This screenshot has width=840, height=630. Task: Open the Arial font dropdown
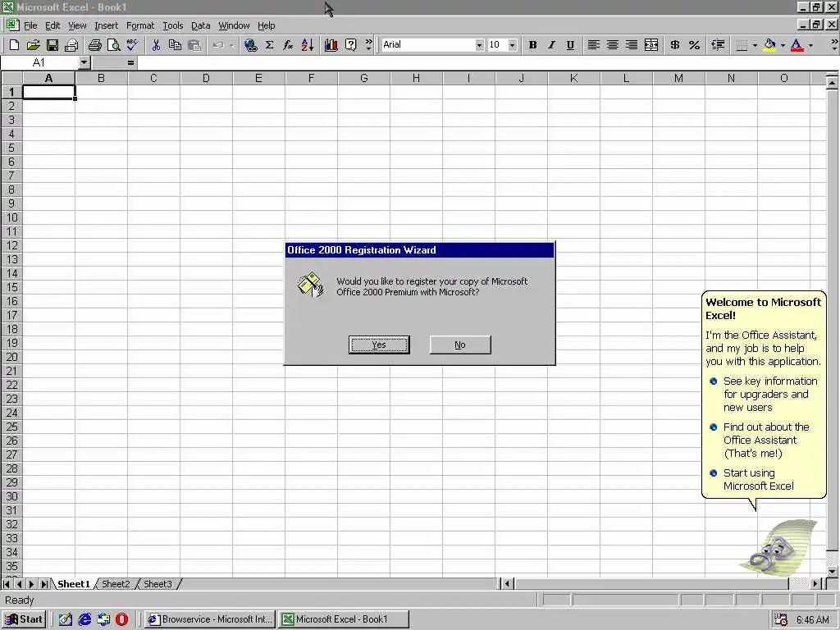479,46
